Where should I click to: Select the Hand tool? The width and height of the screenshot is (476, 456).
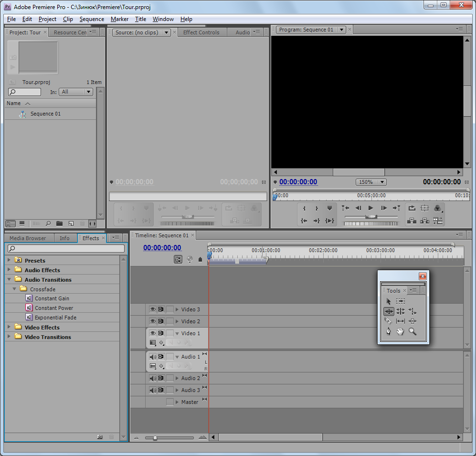401,331
